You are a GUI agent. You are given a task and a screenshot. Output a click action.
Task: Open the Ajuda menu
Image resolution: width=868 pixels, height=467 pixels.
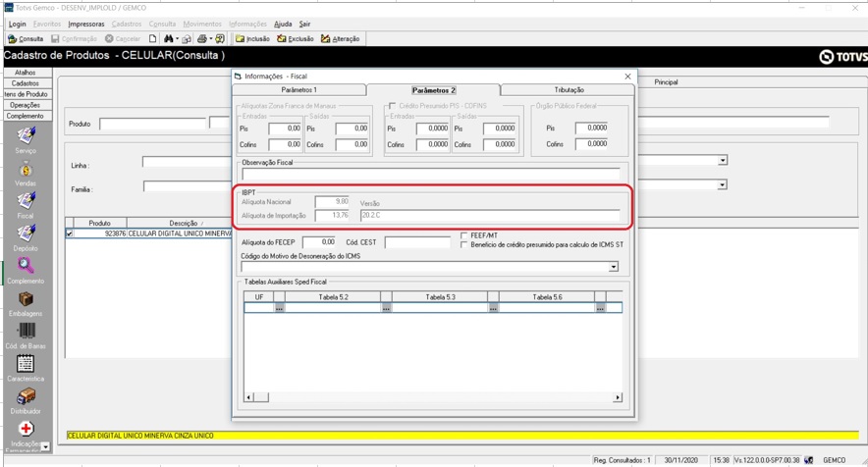(283, 25)
